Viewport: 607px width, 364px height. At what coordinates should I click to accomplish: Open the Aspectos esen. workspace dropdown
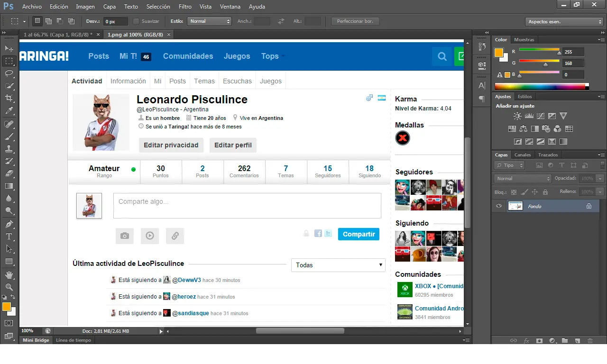[x=564, y=22]
